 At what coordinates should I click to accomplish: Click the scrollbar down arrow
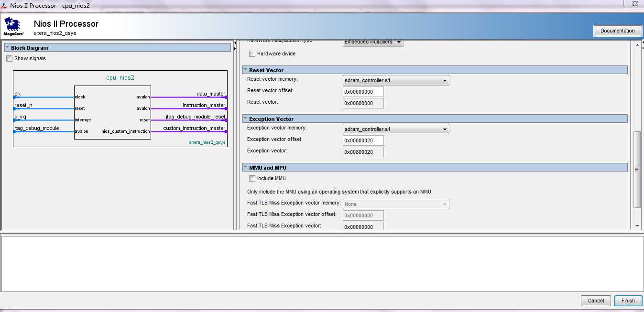[x=637, y=226]
